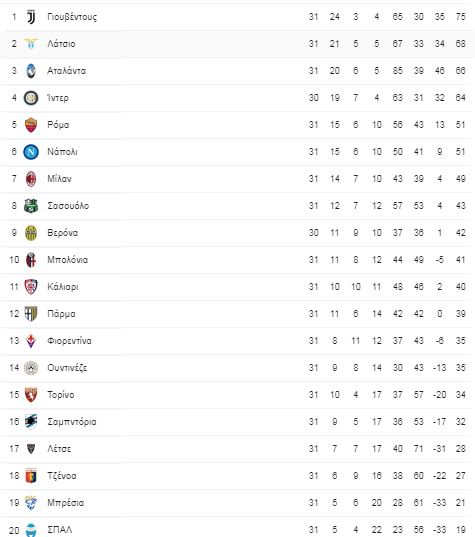Open the Ουντινέζε team row

[x=237, y=368]
